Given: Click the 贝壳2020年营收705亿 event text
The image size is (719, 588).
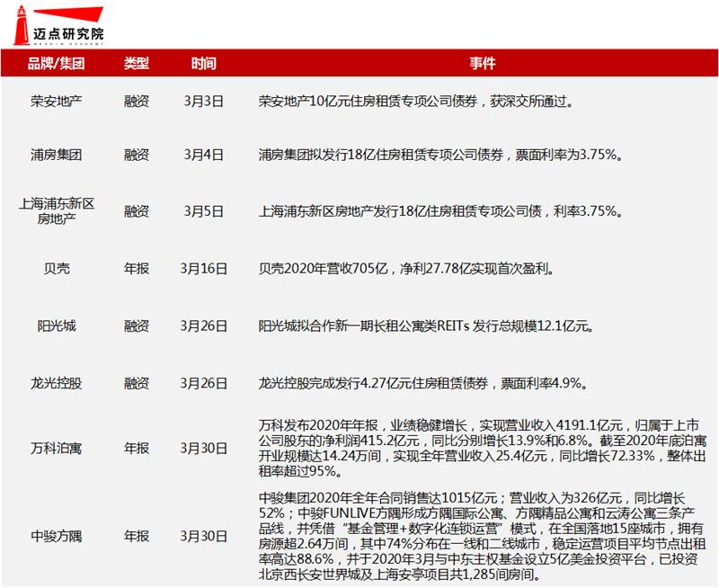Looking at the screenshot, I should click(x=407, y=268).
